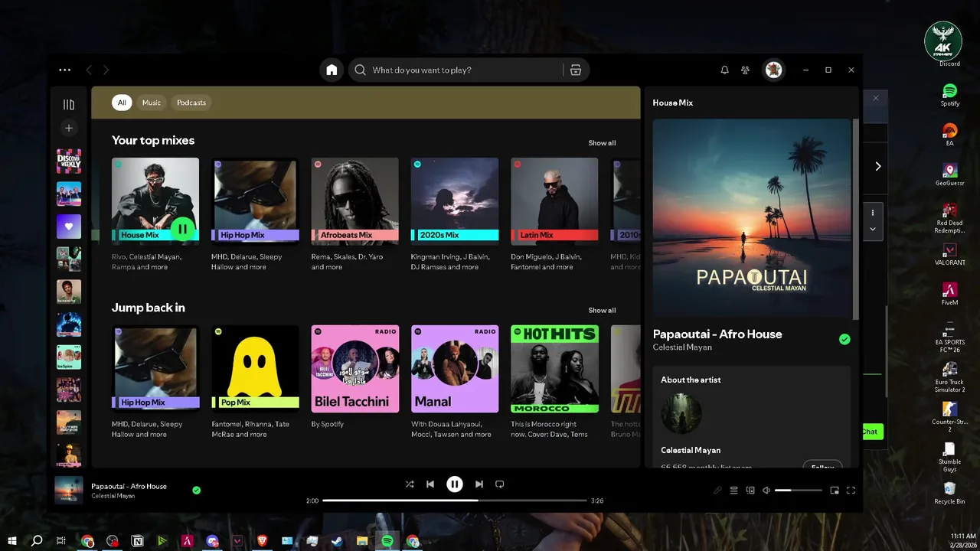Open the user profile avatar menu
980x551 pixels.
pos(774,70)
